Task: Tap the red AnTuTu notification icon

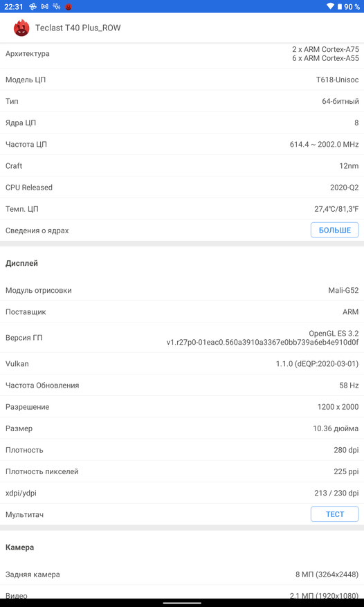Action: [69, 7]
